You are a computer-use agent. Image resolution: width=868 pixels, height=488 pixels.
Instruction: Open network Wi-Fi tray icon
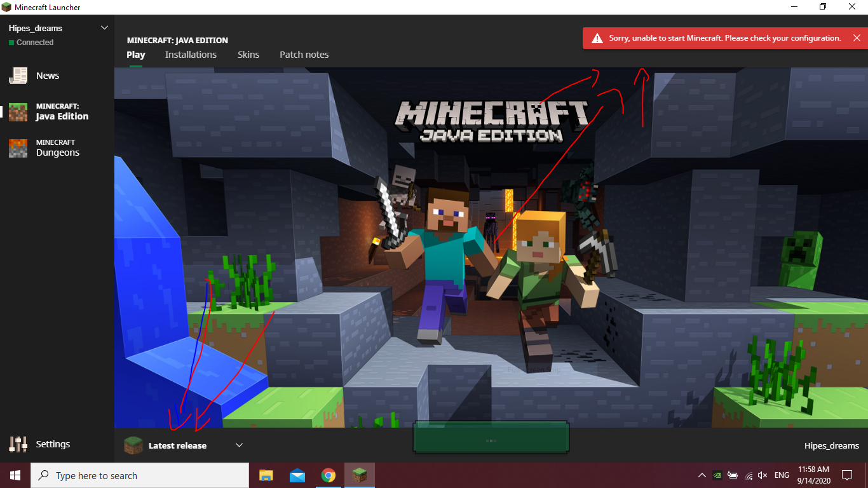click(x=748, y=475)
